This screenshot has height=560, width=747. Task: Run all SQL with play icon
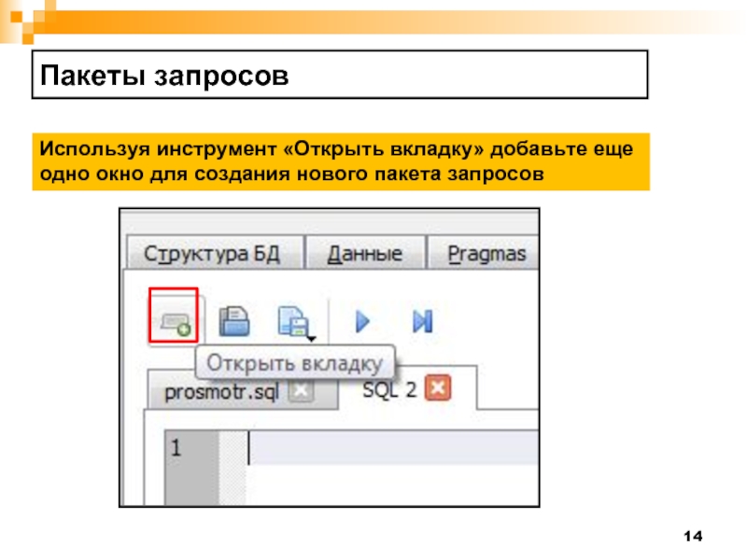pos(363,321)
